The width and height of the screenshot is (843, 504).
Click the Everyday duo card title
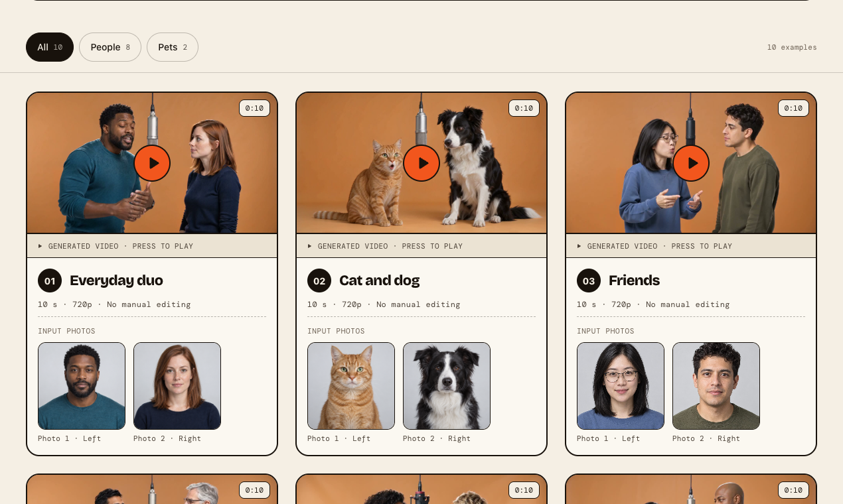[116, 281]
